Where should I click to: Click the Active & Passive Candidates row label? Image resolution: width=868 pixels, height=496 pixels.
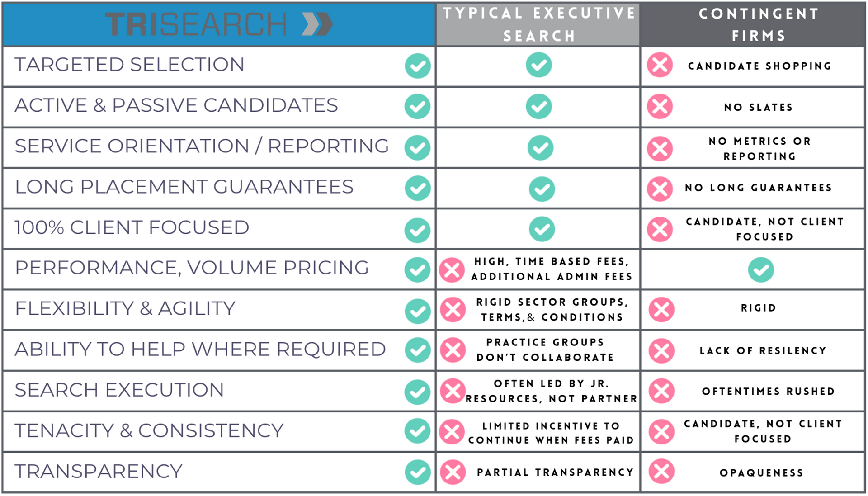pyautogui.click(x=176, y=106)
